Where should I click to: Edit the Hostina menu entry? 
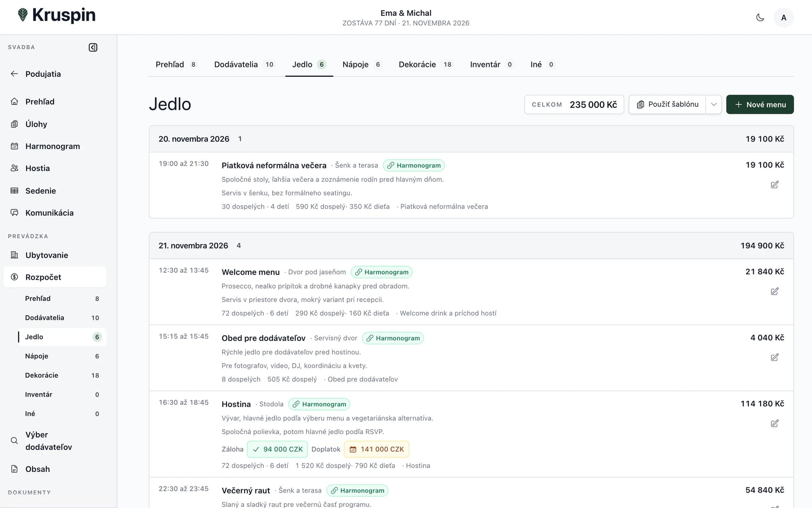[775, 423]
